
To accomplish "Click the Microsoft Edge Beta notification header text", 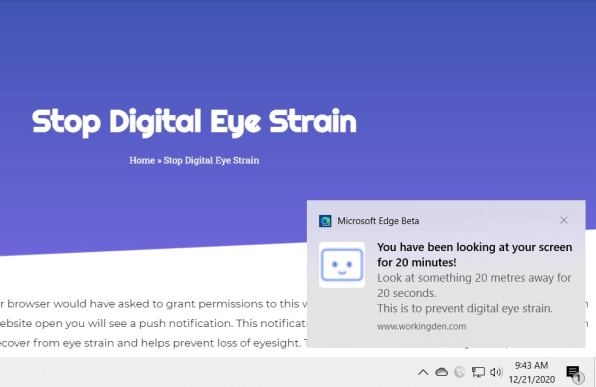I will (378, 221).
